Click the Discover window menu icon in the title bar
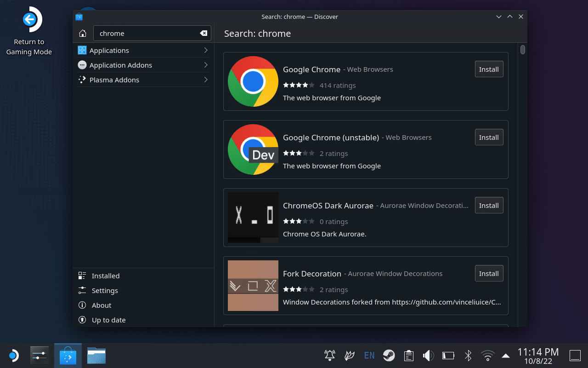The width and height of the screenshot is (588, 368). (x=79, y=17)
